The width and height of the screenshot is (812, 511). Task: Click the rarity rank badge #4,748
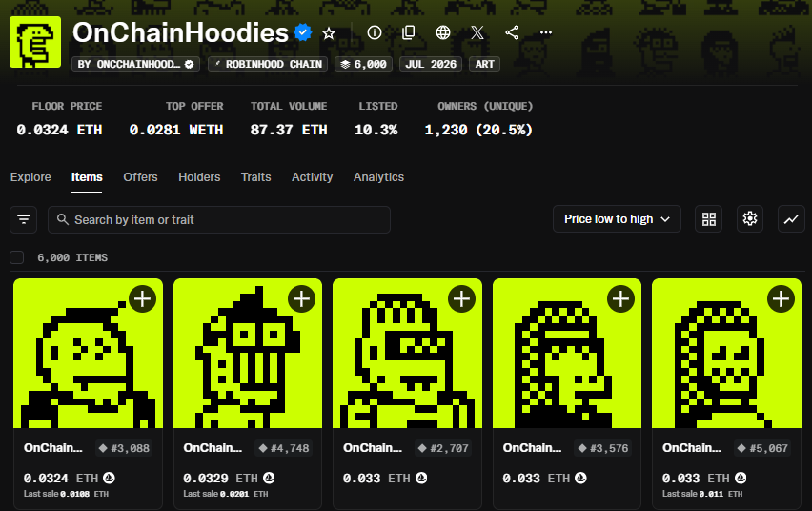click(284, 448)
